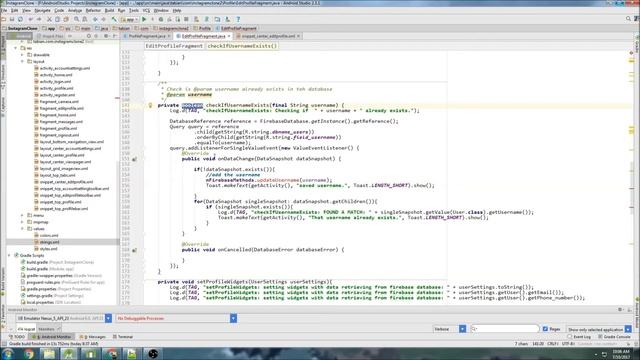Viewport: 640px width, 360px height.
Task: Click the Copy toolbar icon
Action: (57, 19)
